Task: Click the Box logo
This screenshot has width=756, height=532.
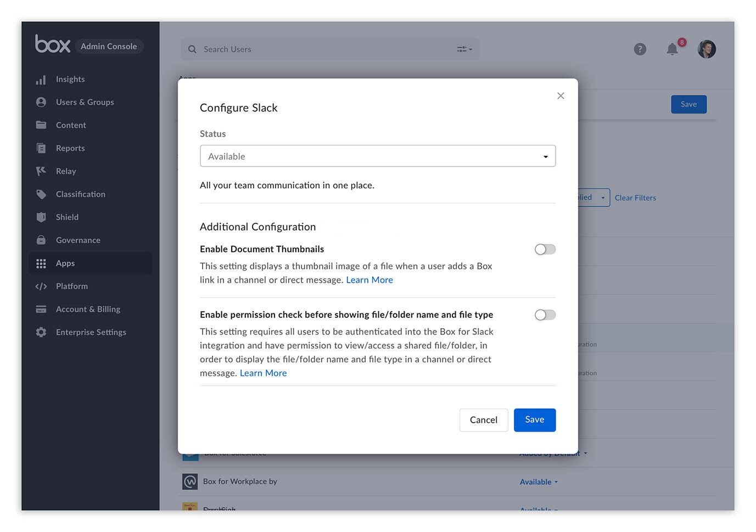Action: tap(53, 44)
